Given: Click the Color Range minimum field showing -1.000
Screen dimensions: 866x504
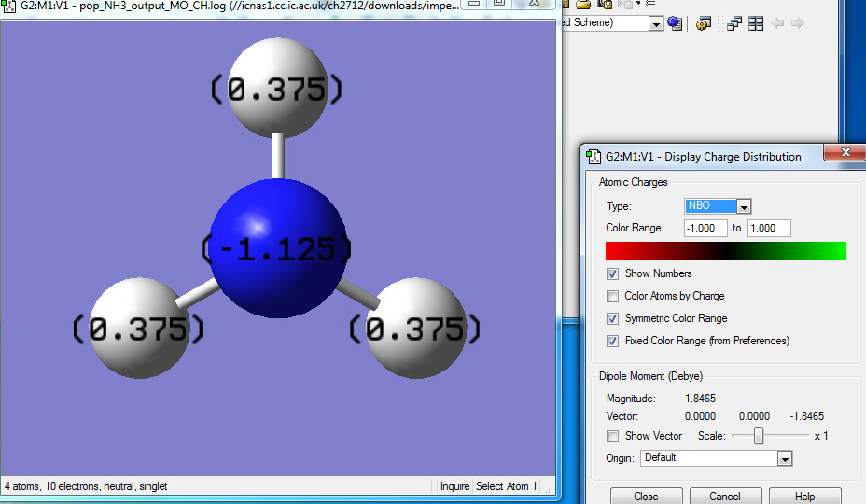Looking at the screenshot, I should coord(705,229).
